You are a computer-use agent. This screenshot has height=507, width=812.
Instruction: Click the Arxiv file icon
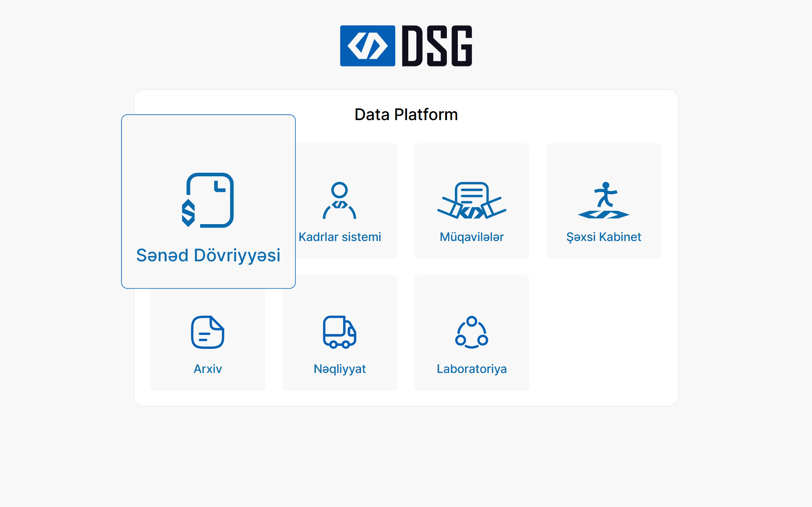click(207, 332)
